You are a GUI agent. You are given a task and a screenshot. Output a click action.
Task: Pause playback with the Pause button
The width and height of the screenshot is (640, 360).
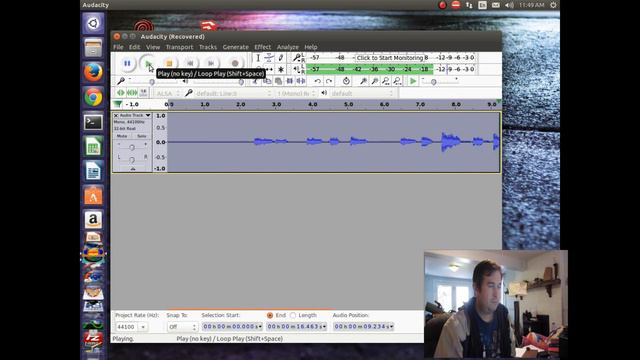127,63
